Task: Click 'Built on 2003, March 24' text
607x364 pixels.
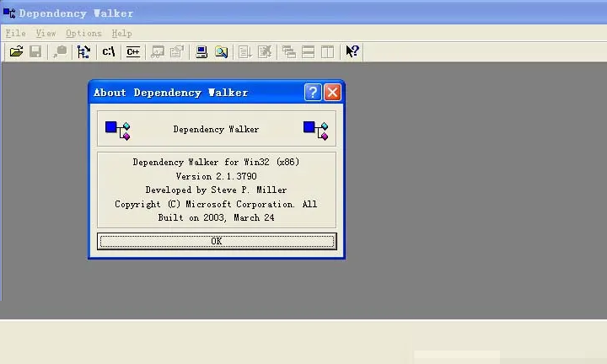Action: point(216,217)
